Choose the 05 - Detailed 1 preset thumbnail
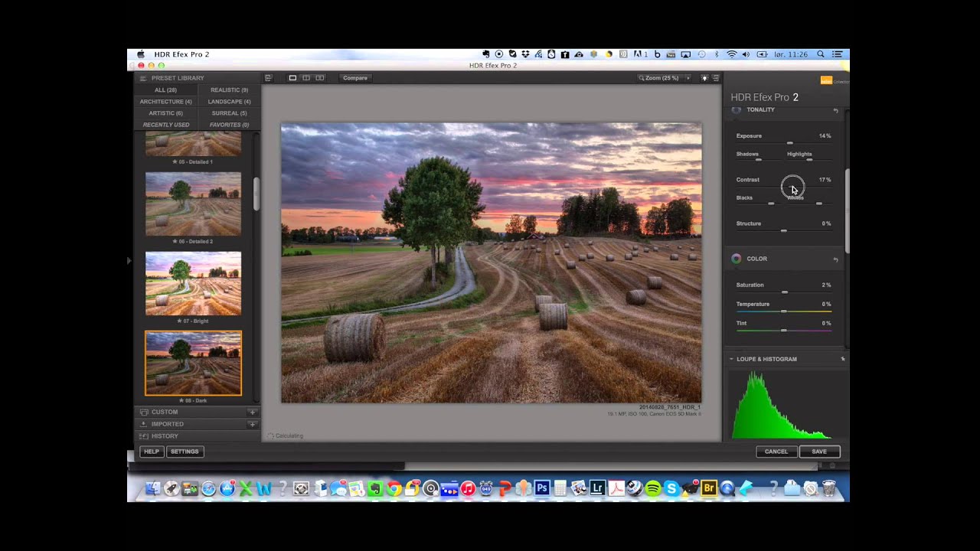Image resolution: width=980 pixels, height=551 pixels. [x=193, y=144]
